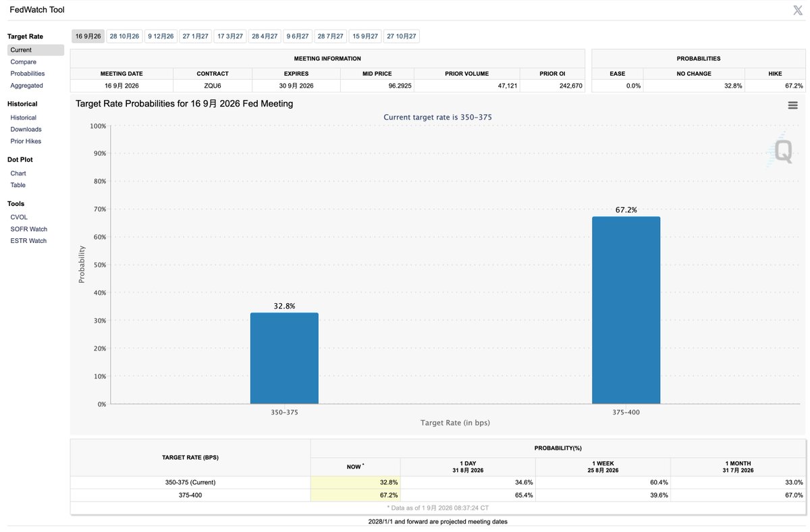Open Downloads in the sidebar
This screenshot has height=532, width=810.
click(x=26, y=129)
